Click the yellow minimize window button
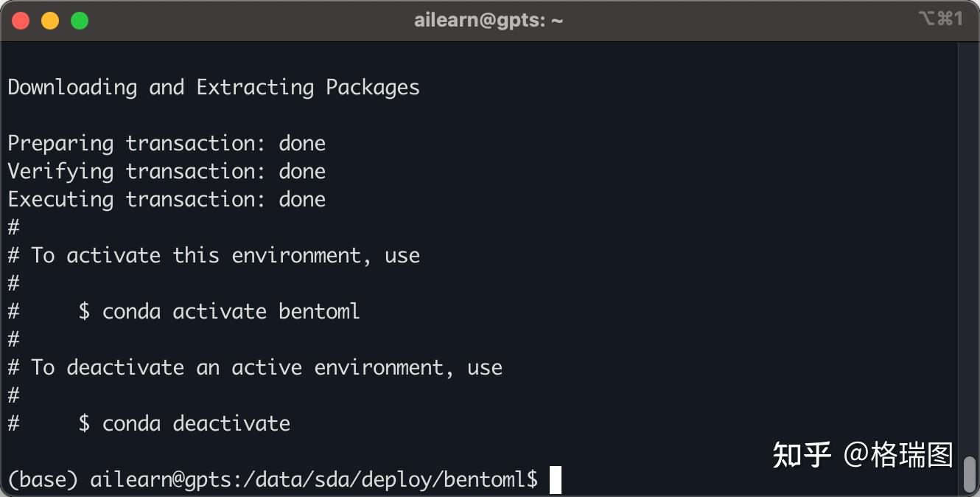Screen dimensions: 980x497 tap(50, 21)
